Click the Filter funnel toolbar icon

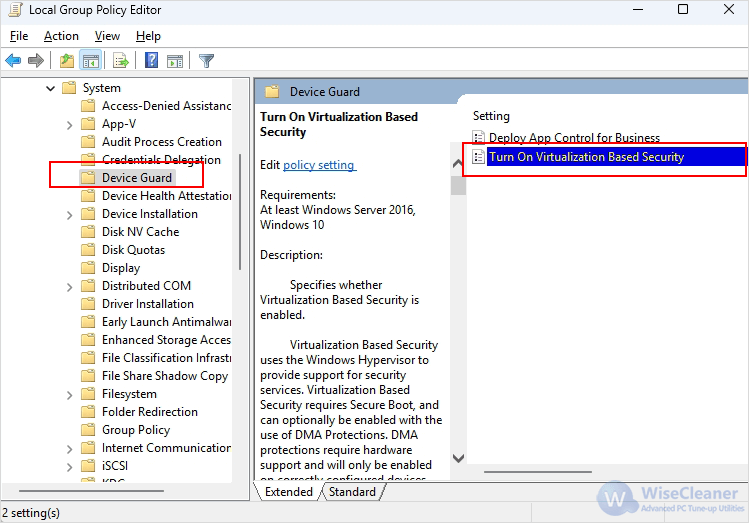(206, 61)
